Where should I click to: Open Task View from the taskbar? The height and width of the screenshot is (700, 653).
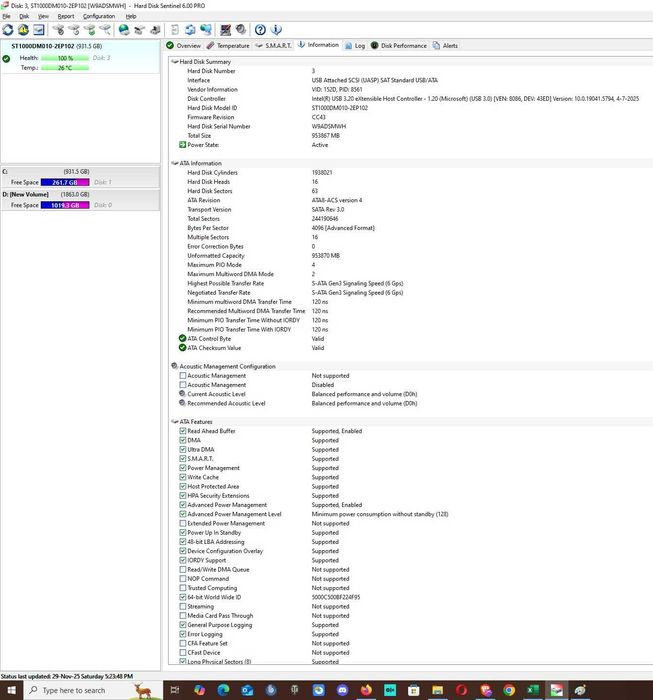pos(175,690)
